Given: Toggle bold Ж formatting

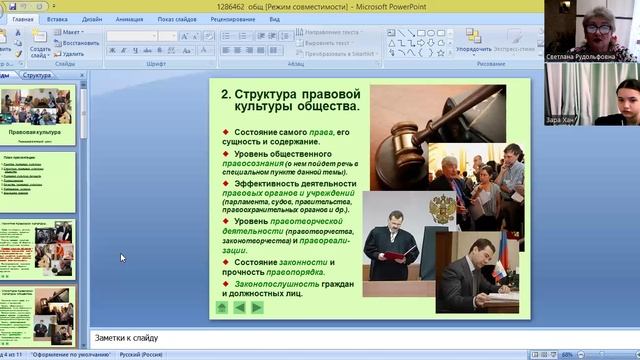Looking at the screenshot, I should pos(112,51).
